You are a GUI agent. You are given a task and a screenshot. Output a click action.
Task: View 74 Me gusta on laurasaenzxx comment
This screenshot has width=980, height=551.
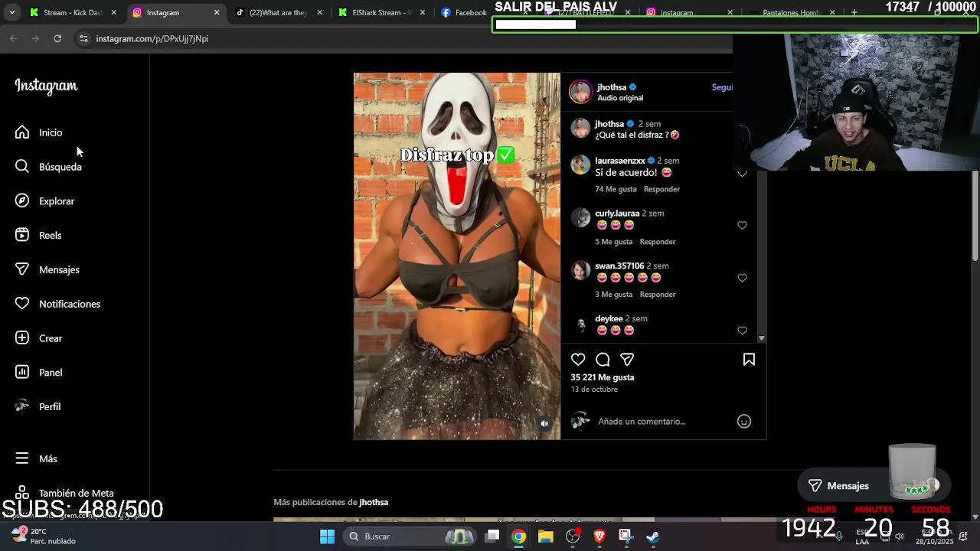point(616,189)
